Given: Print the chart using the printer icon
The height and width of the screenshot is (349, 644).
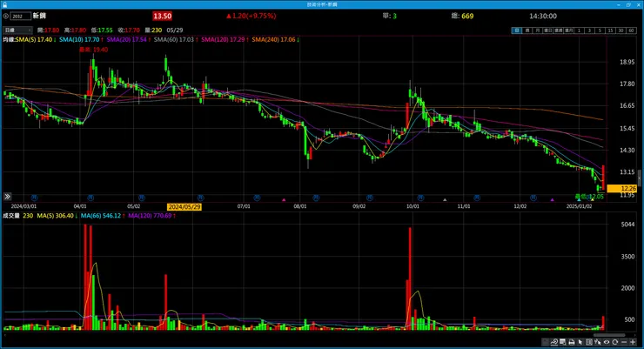Looking at the screenshot, I should tap(572, 342).
